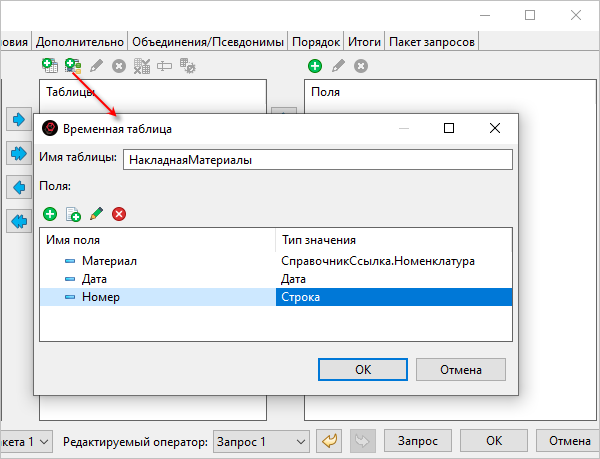Viewport: 600px width, 459px height.
Task: Delete field icon above Поля panel
Action: [x=361, y=66]
